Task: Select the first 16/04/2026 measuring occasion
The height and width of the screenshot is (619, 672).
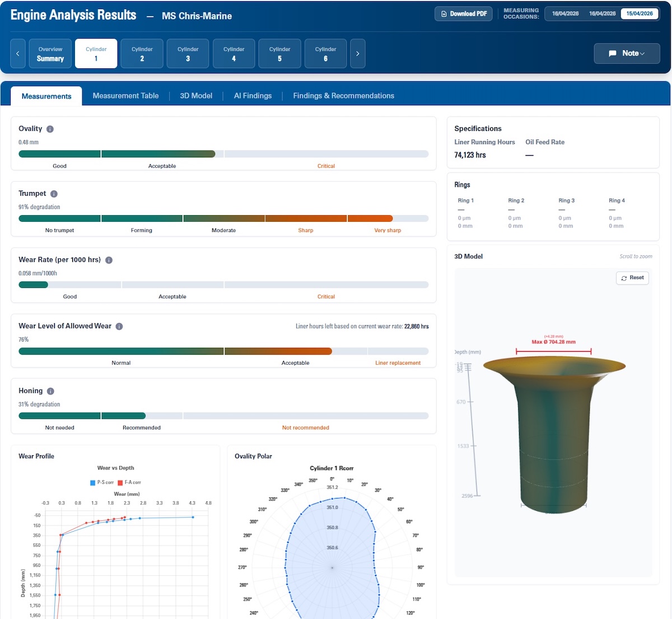Action: click(x=565, y=13)
